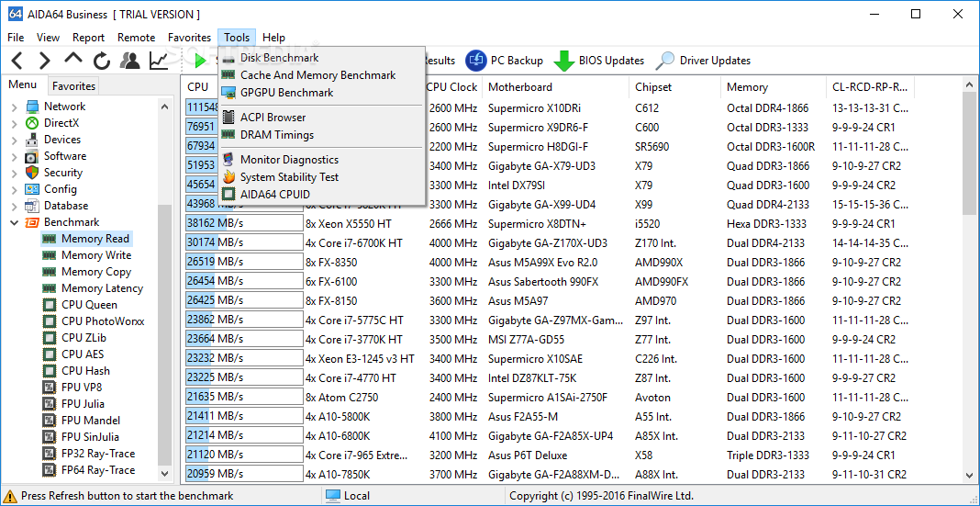This screenshot has height=506, width=980.
Task: Switch to the Menu panel tab
Action: [x=23, y=84]
